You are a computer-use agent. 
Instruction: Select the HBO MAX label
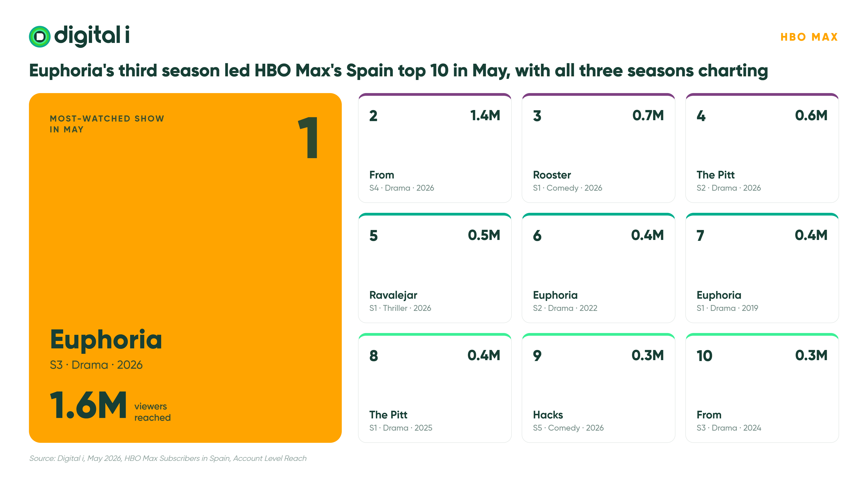pos(809,37)
